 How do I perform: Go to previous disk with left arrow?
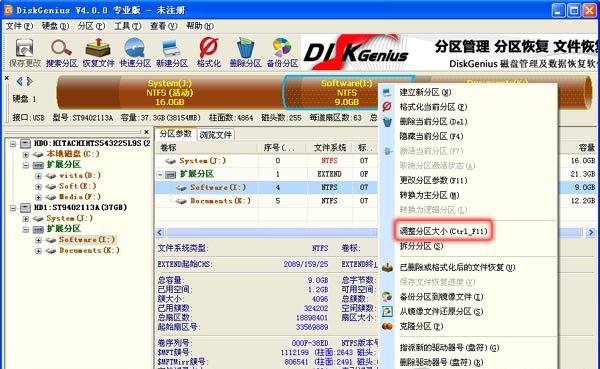point(19,81)
